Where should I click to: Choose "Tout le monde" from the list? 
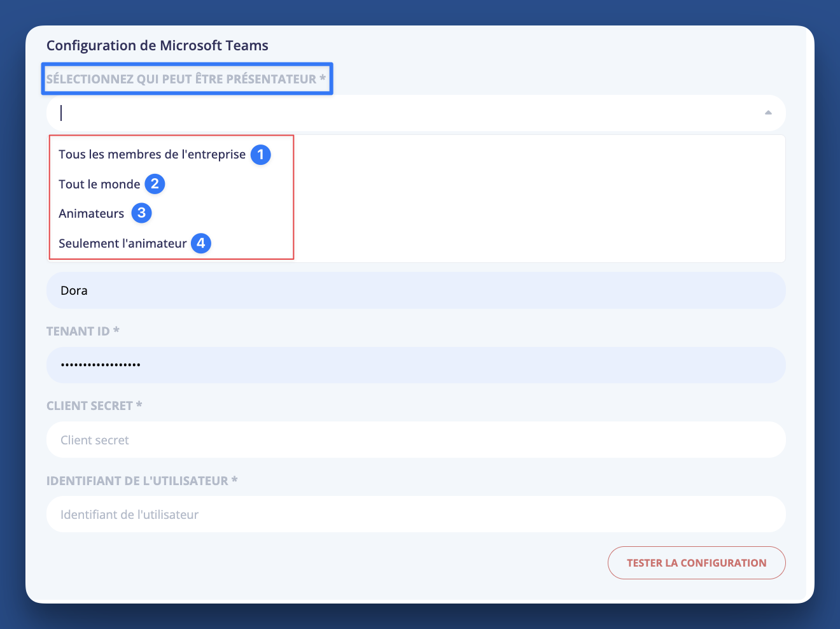[x=99, y=185]
